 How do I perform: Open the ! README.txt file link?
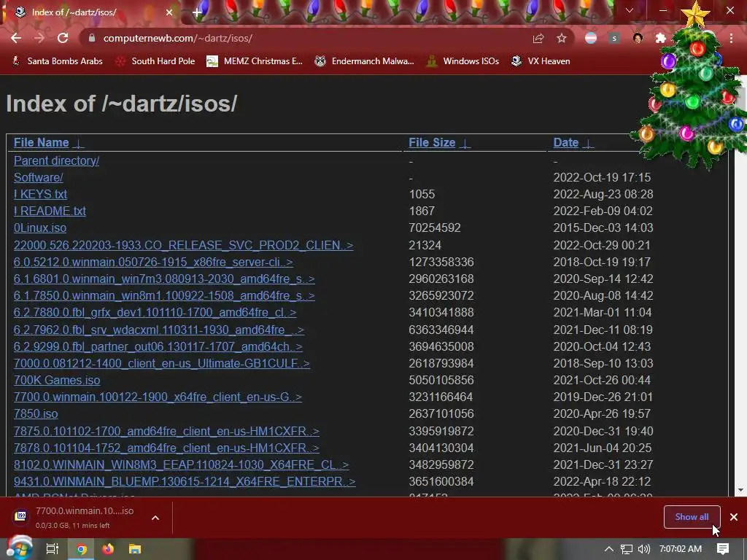point(50,211)
